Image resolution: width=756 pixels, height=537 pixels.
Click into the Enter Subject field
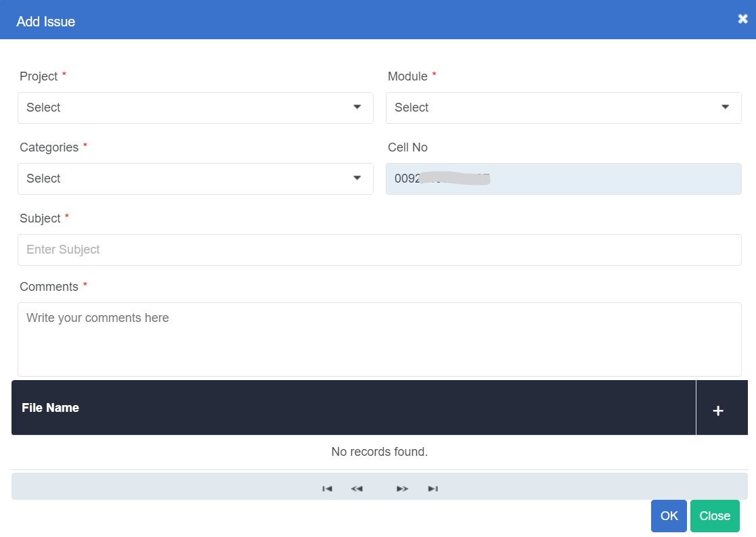point(379,250)
